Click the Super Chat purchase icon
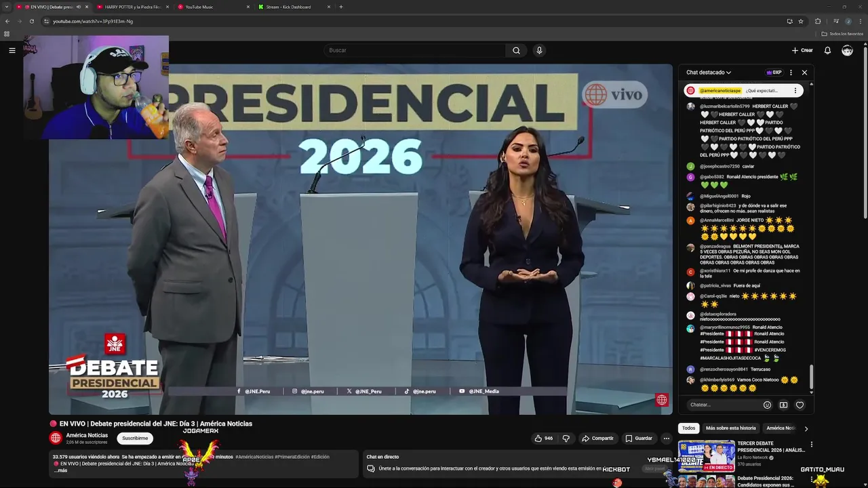The height and width of the screenshot is (488, 868). tap(783, 405)
